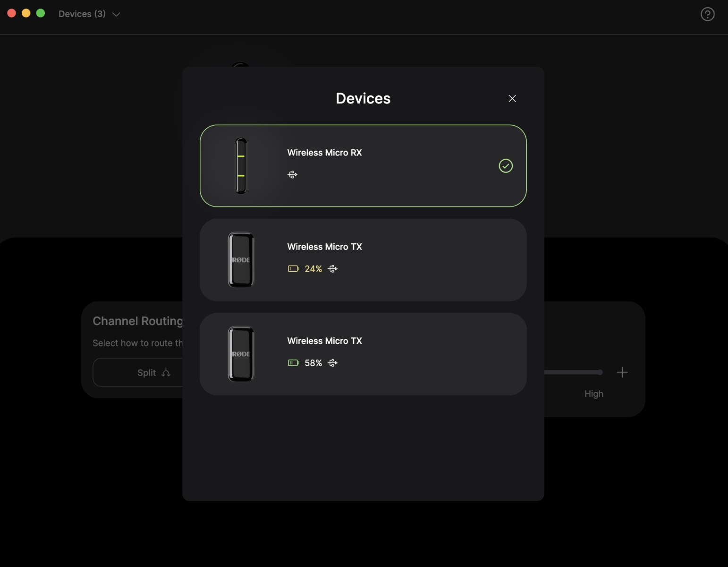
Task: Select the Wireless Micro RX device image
Action: click(241, 166)
